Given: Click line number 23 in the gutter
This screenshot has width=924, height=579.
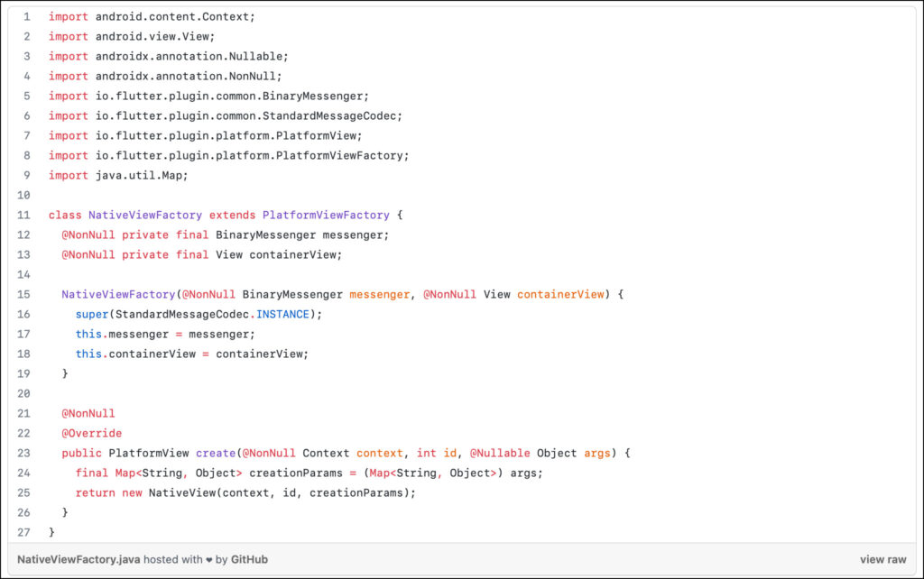Looking at the screenshot, I should [24, 453].
